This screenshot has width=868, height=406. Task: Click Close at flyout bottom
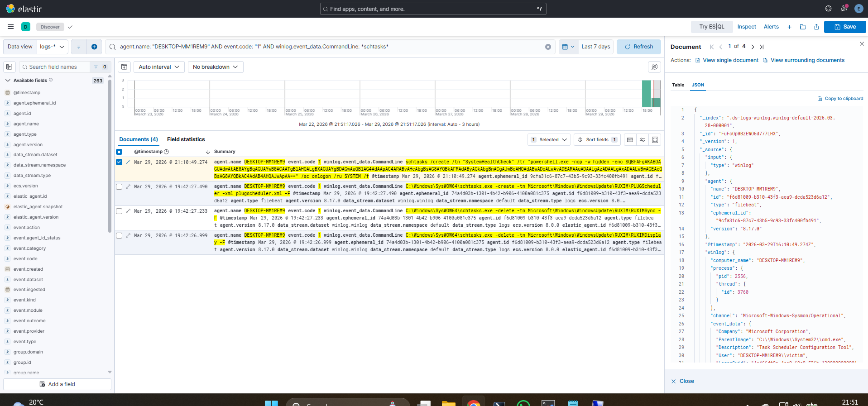point(683,381)
